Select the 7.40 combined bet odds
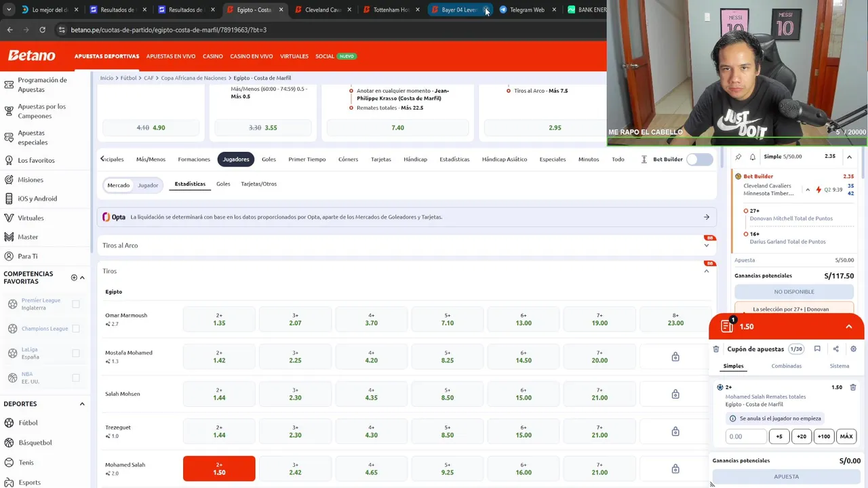The height and width of the screenshot is (488, 868). (x=397, y=127)
